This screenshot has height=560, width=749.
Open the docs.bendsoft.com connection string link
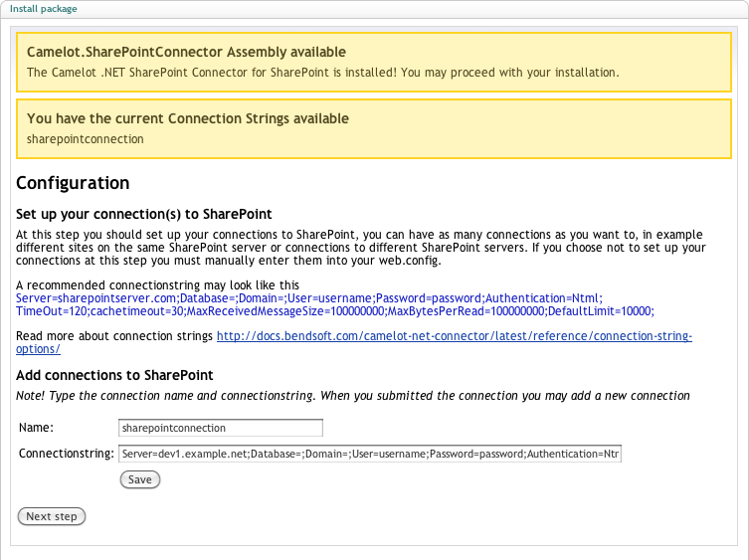(455, 336)
